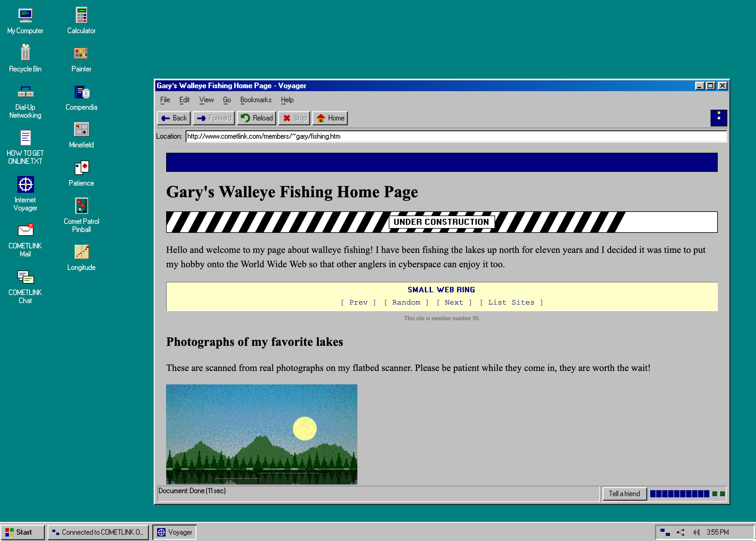Start the Minefield game icon

point(81,135)
